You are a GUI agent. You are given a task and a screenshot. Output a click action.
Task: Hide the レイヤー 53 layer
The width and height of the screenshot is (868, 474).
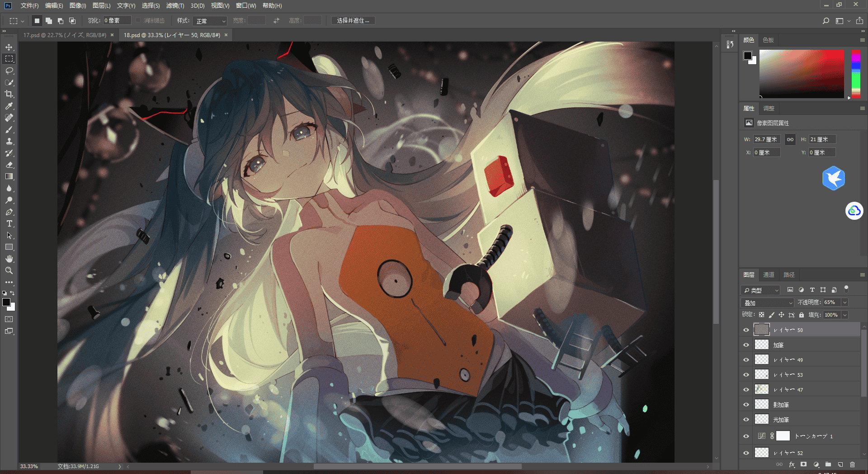(x=746, y=374)
